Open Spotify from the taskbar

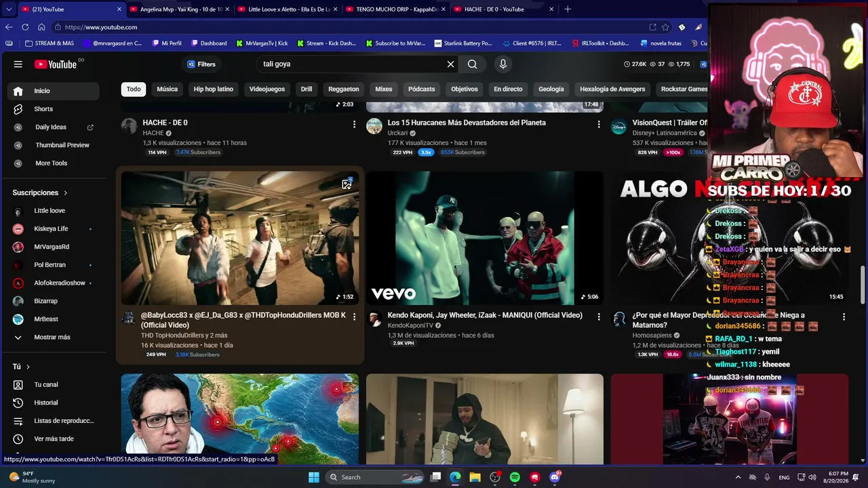(x=515, y=477)
